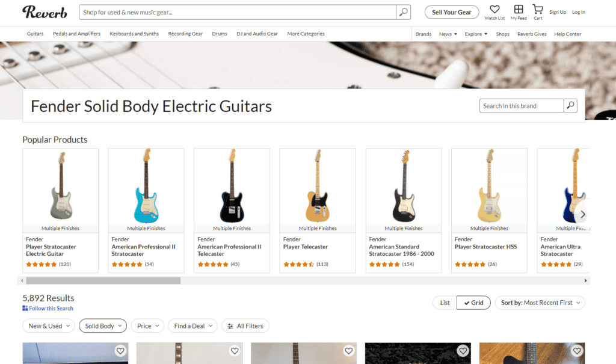Open the Drums category

[219, 34]
